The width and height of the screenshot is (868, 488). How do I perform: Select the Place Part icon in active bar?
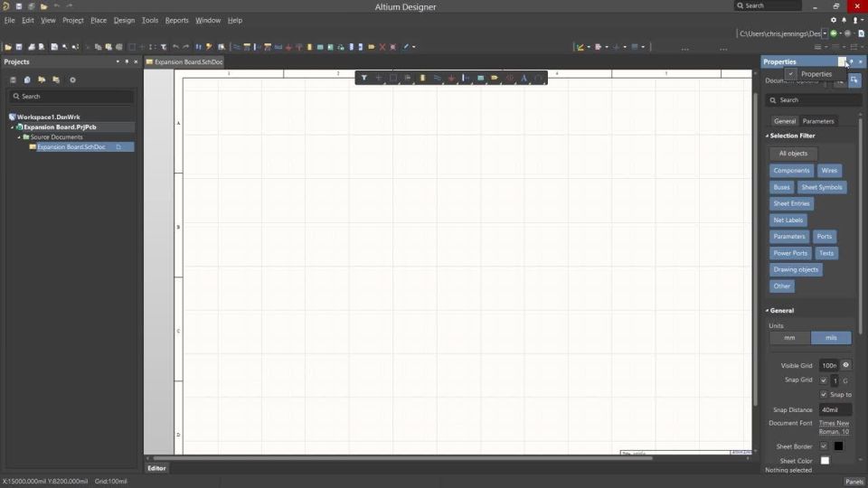coord(422,78)
